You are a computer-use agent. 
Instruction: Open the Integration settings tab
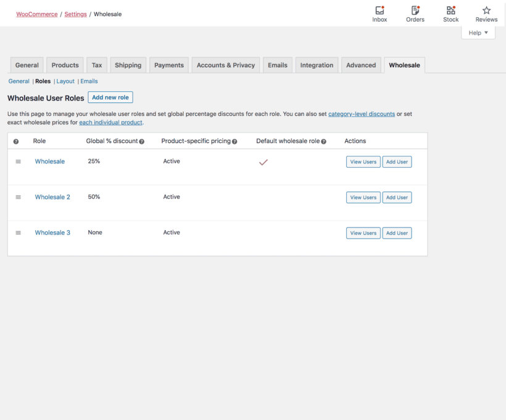click(317, 65)
